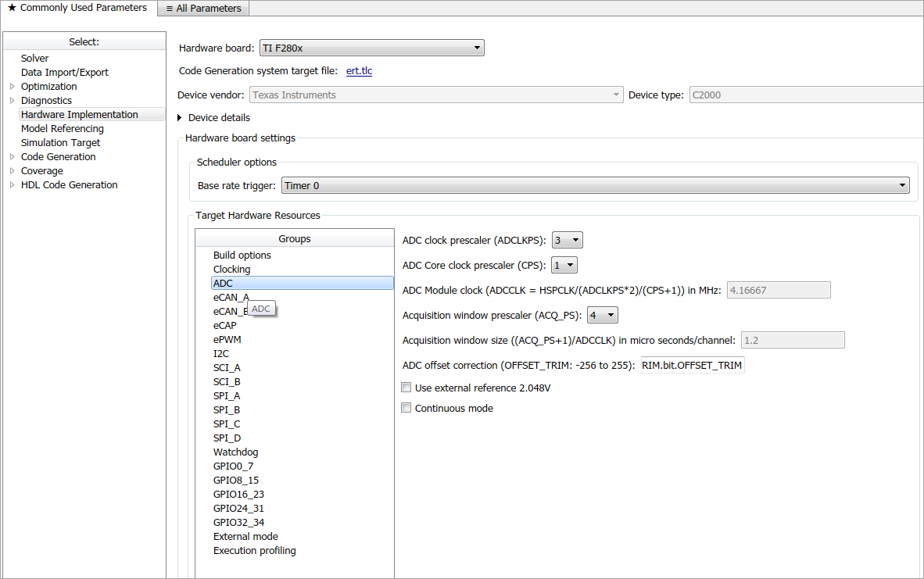Screen dimensions: 924x579
Task: Expand the Optimization tree node
Action: point(12,87)
